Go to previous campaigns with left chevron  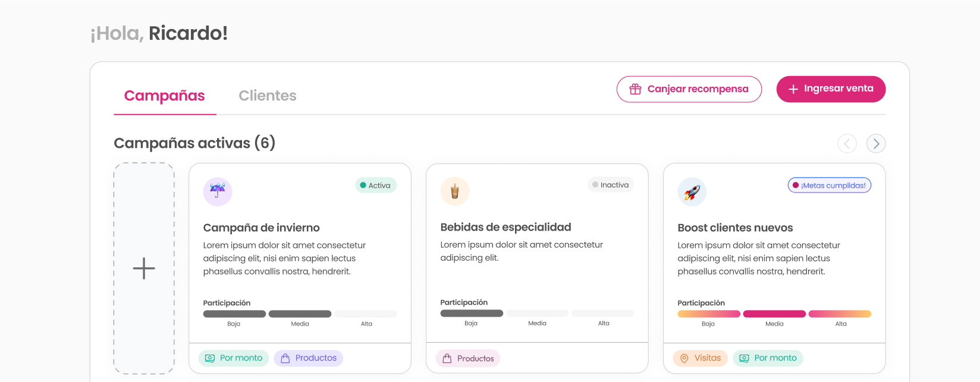tap(847, 144)
